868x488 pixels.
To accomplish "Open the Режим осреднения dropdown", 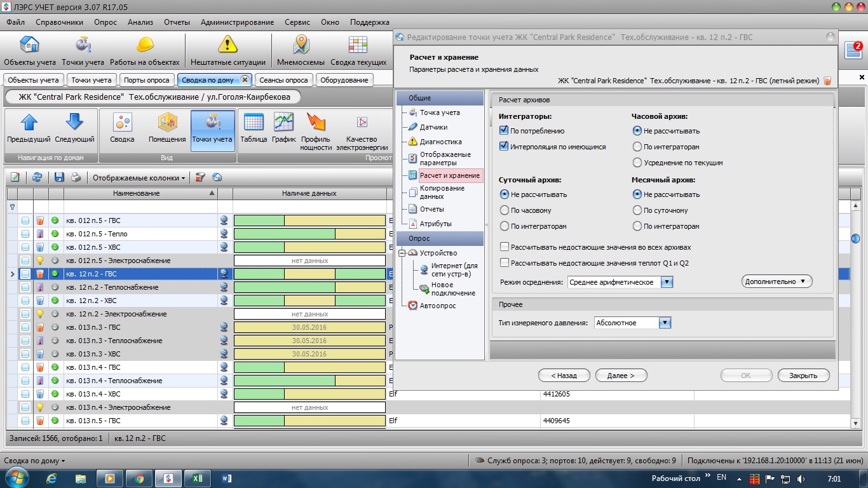I will pos(666,282).
